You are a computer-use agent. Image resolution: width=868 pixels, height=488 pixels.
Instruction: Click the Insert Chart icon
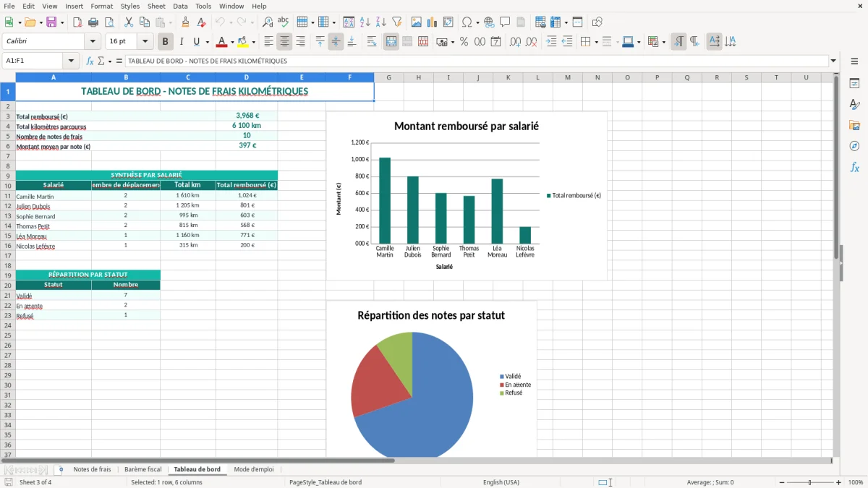[433, 22]
